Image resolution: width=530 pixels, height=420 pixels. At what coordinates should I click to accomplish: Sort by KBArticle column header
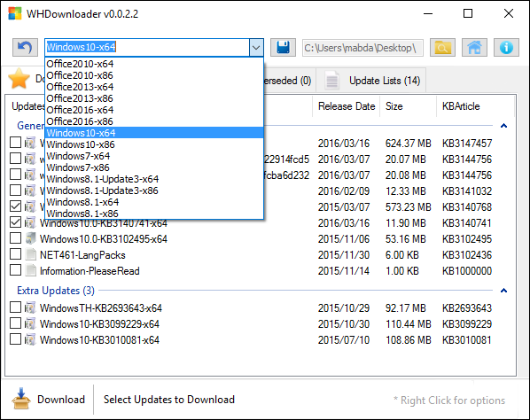(x=475, y=106)
